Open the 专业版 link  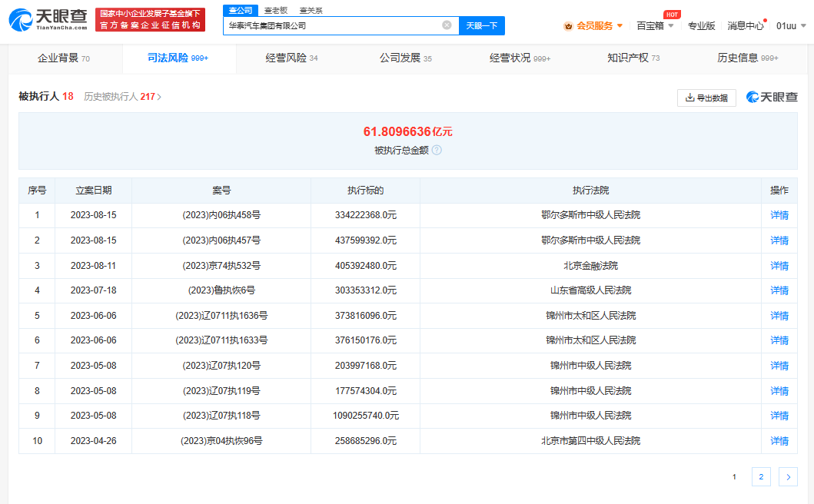click(701, 26)
